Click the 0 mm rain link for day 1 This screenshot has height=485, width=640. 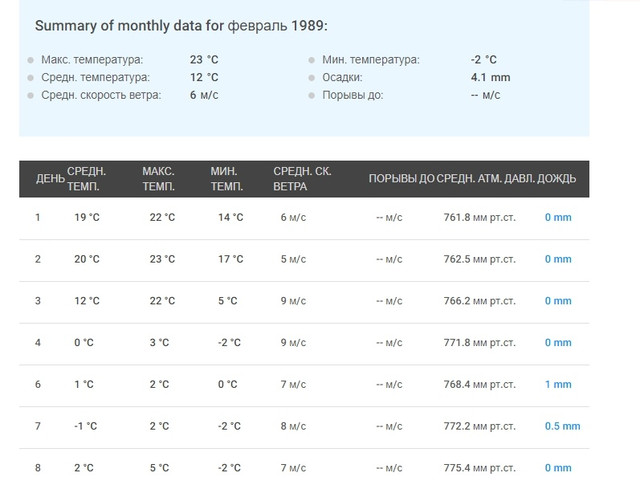[x=558, y=217]
